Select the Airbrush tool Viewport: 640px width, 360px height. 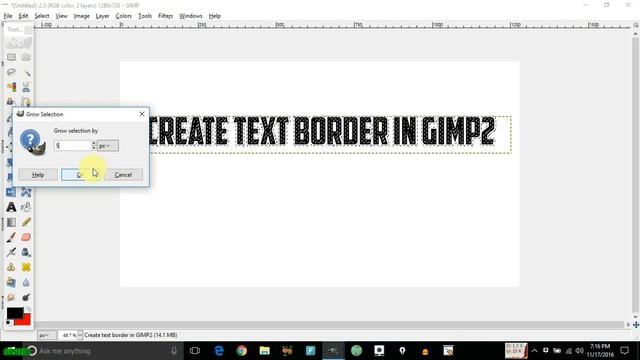pos(11,252)
